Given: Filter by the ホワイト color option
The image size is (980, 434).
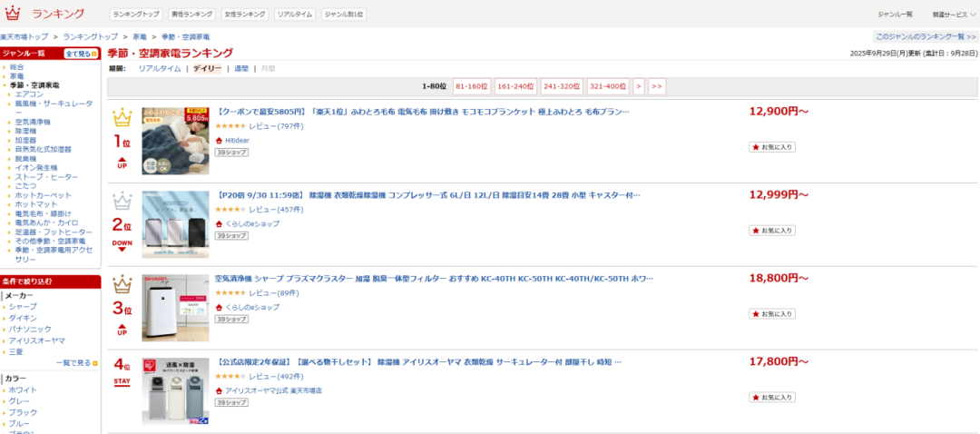Looking at the screenshot, I should [x=23, y=390].
